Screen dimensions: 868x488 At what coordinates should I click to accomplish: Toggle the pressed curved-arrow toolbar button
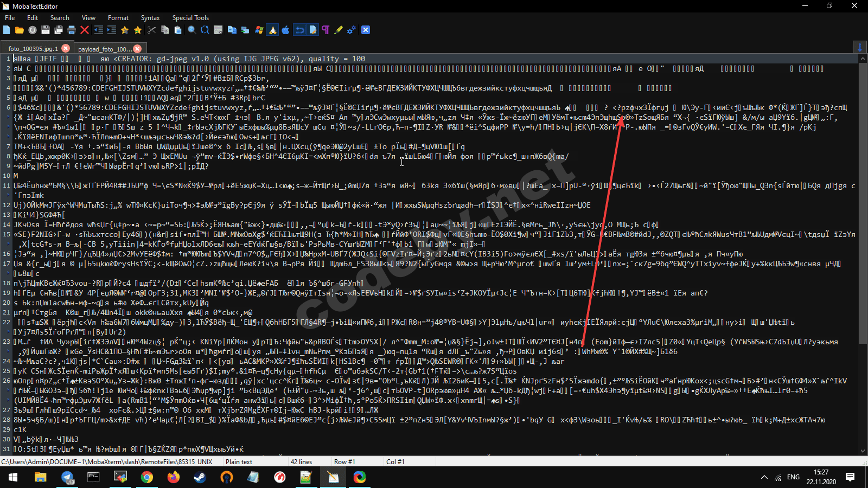(x=299, y=30)
